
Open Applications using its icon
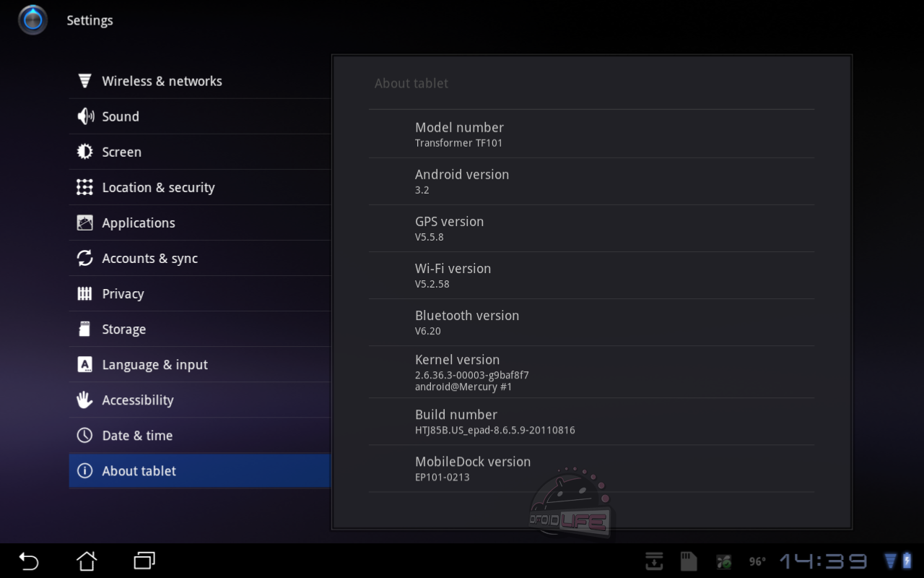[84, 223]
